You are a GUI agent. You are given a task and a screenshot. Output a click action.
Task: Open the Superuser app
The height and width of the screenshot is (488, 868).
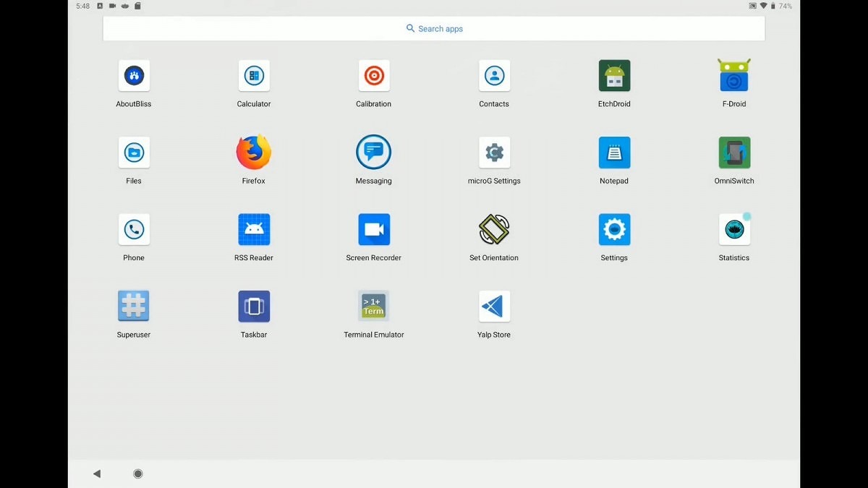click(133, 306)
